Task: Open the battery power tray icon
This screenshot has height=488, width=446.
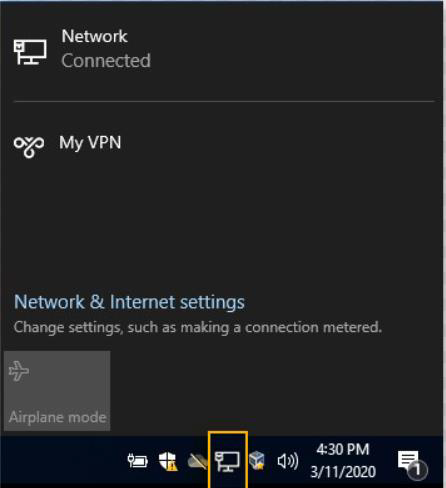Action: [x=137, y=461]
